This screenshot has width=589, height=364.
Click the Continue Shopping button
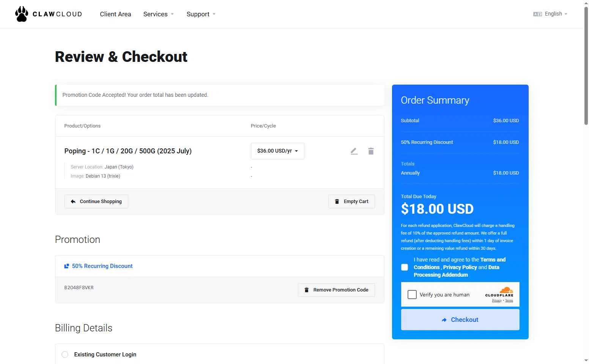tap(96, 202)
